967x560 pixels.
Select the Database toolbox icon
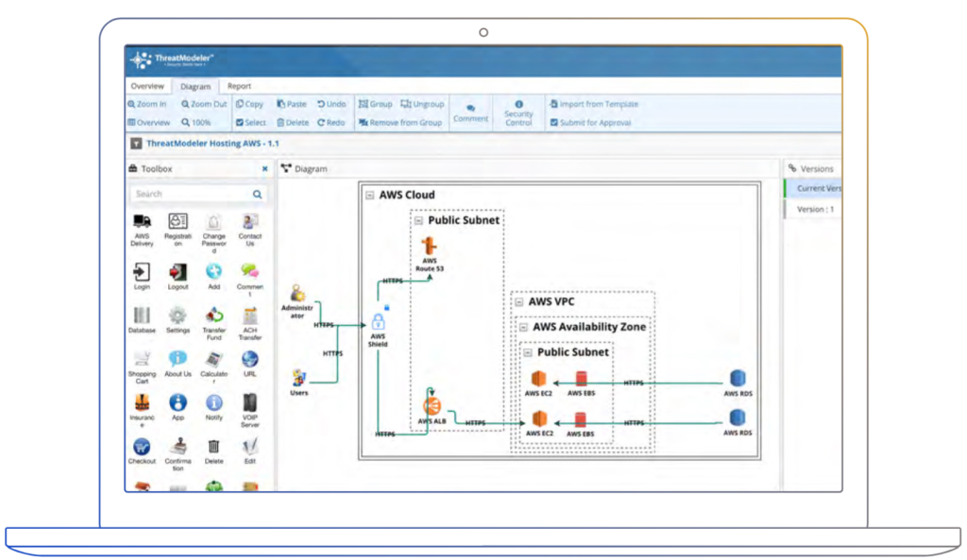(x=142, y=315)
